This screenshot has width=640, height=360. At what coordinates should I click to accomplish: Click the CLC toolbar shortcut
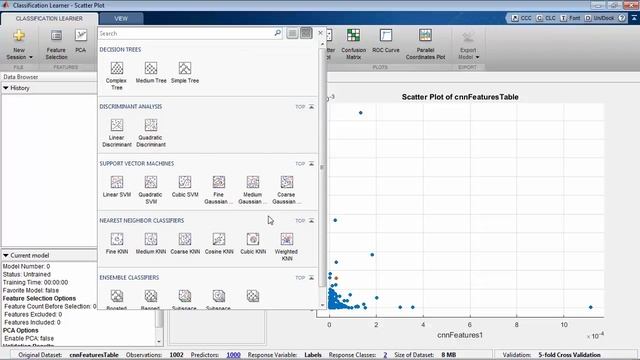click(546, 18)
